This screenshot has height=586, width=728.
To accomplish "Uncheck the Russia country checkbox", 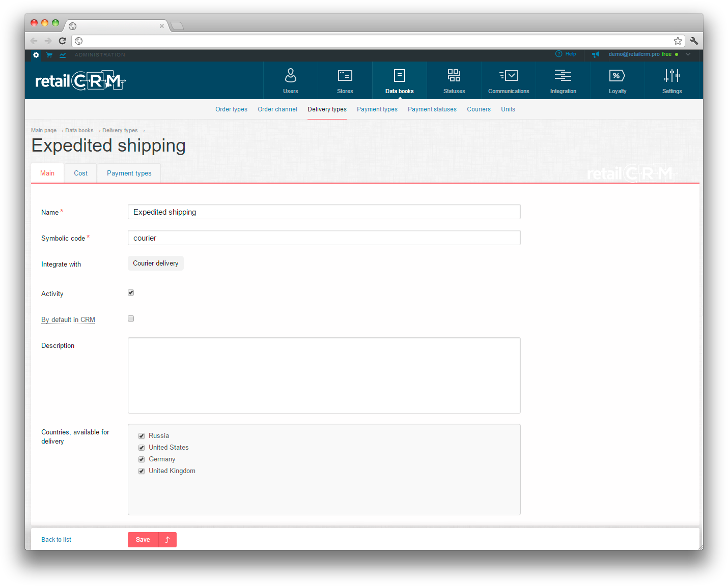I will (x=142, y=436).
